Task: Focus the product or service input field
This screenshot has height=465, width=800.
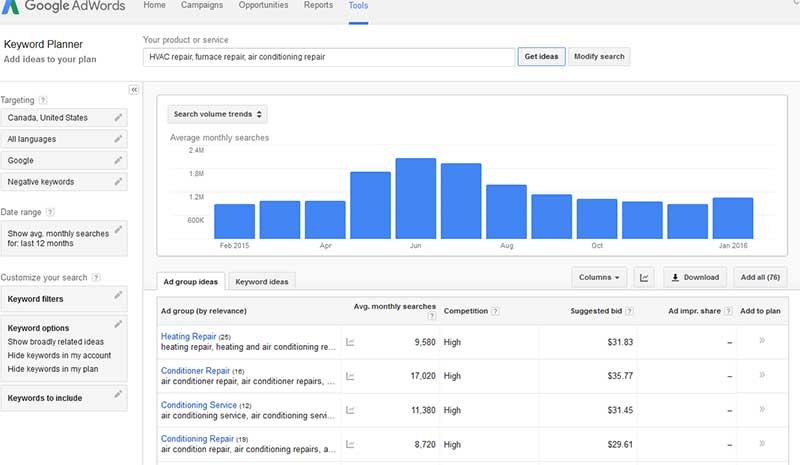Action: [x=329, y=57]
